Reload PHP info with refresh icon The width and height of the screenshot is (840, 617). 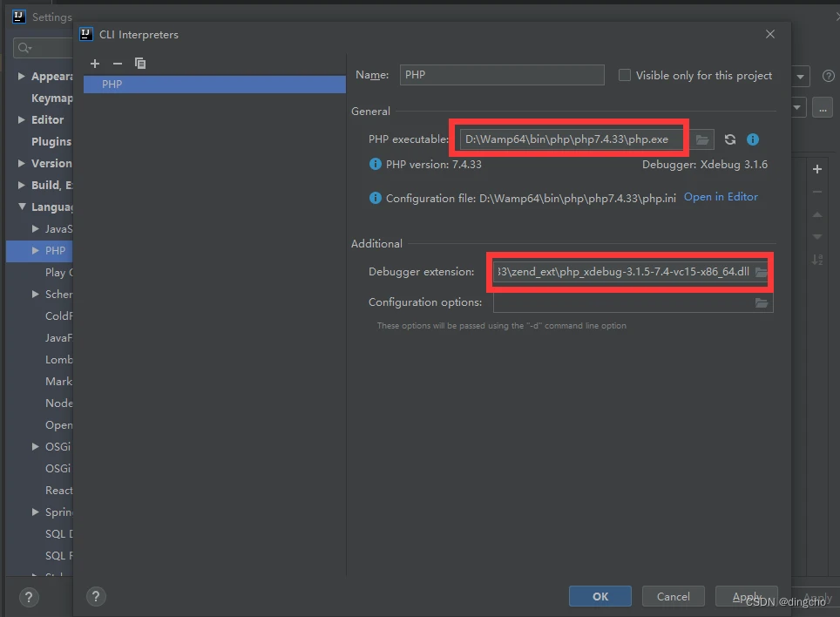click(x=729, y=139)
